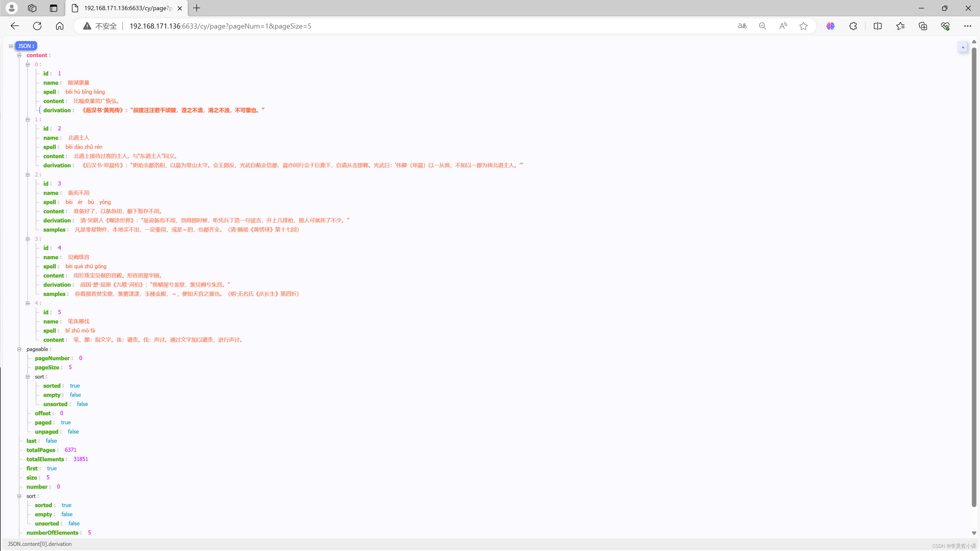Click the scrollbar down arrow

point(974,533)
